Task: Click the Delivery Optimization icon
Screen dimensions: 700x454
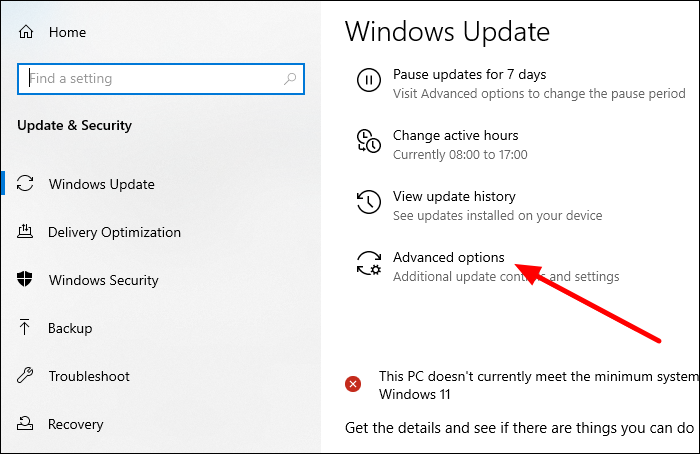Action: 26,232
